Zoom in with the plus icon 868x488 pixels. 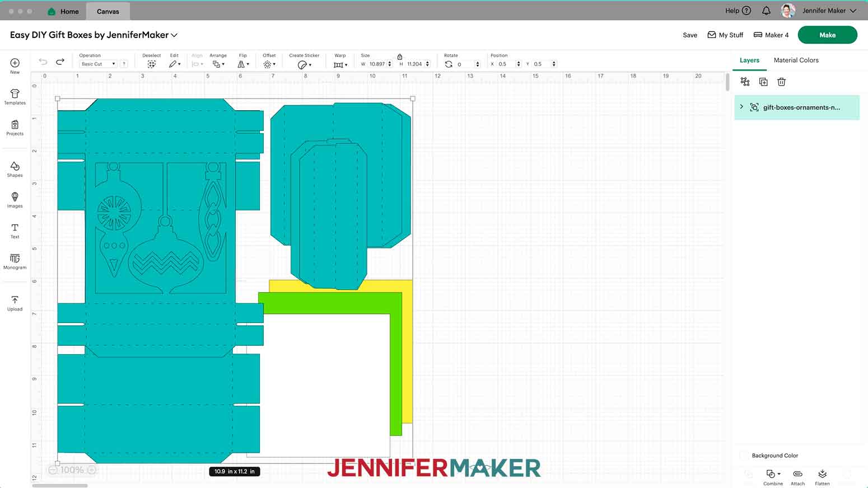[x=92, y=470]
